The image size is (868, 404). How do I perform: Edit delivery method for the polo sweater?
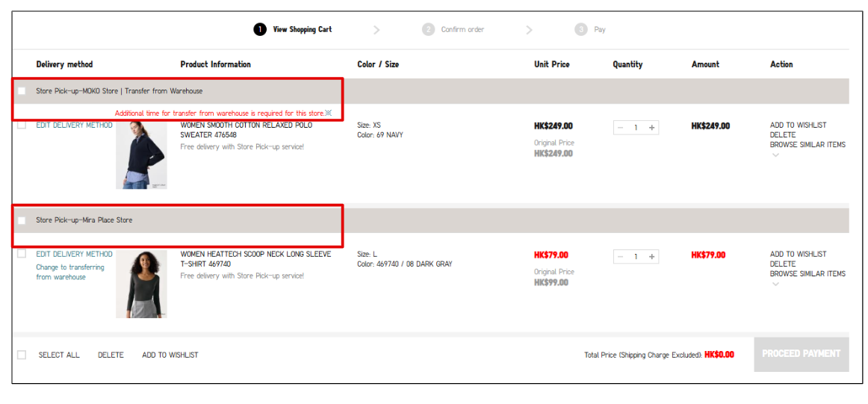point(74,125)
